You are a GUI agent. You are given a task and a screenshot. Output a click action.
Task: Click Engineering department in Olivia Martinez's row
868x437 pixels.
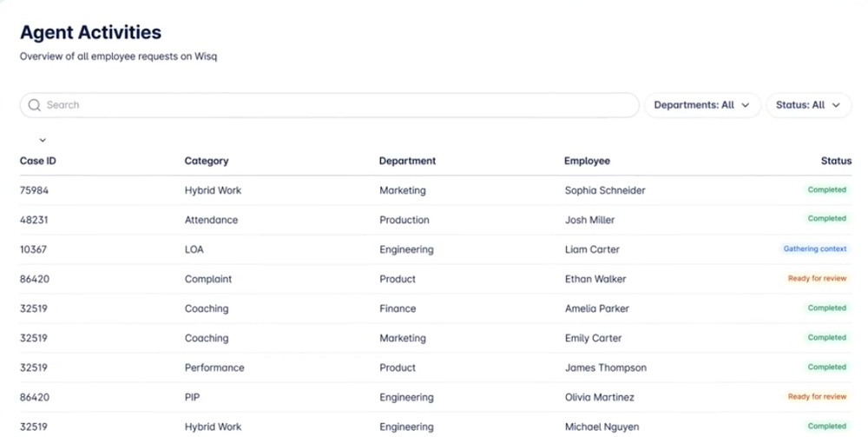[x=406, y=398]
